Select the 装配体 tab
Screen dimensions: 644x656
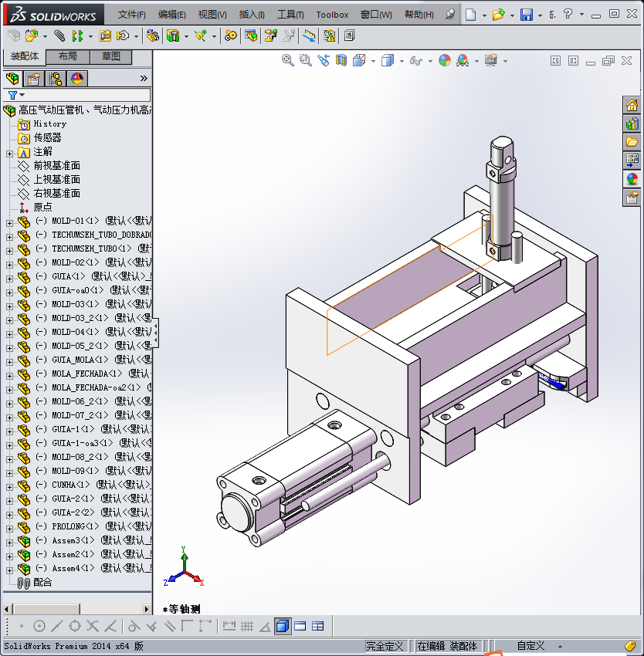(25, 56)
